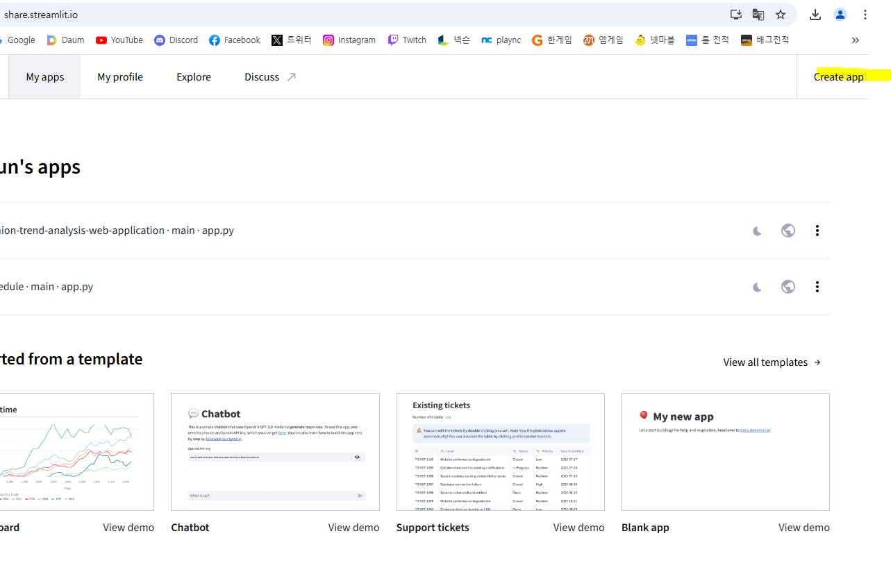Click the Chrome install app icon
Viewport: 891px width, 588px height.
click(x=736, y=15)
